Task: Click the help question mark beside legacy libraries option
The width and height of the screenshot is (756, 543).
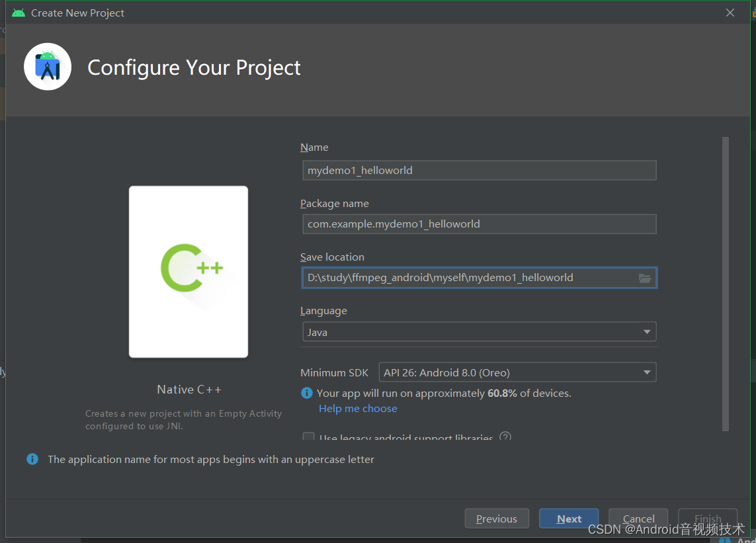Action: click(505, 437)
